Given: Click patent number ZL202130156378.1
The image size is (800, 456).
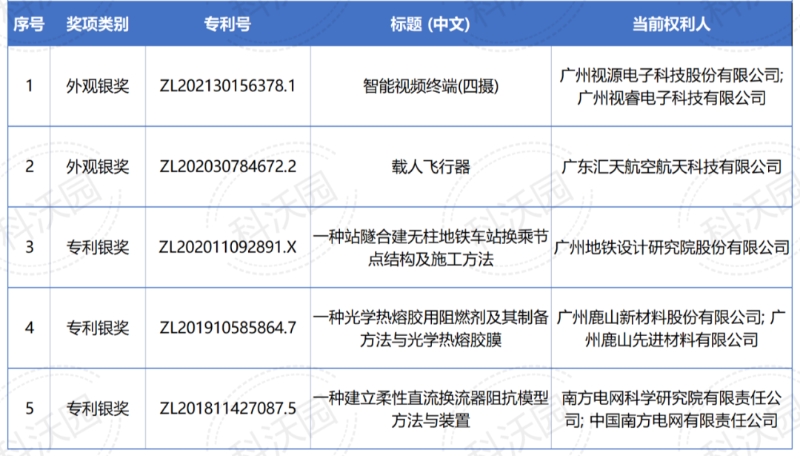Looking at the screenshot, I should point(228,86).
